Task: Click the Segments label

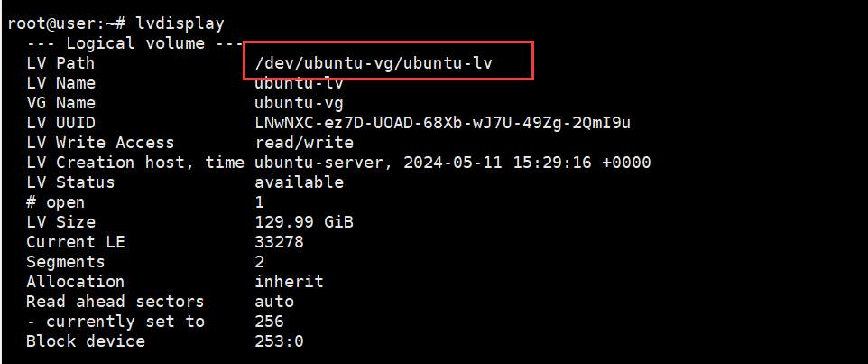Action: click(66, 262)
